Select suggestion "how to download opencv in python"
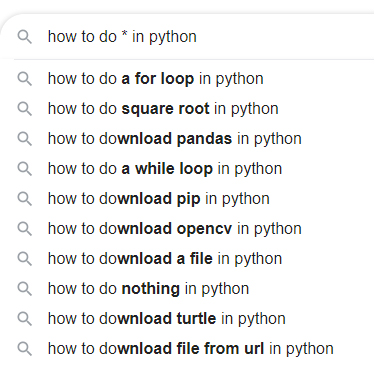 pyautogui.click(x=187, y=229)
